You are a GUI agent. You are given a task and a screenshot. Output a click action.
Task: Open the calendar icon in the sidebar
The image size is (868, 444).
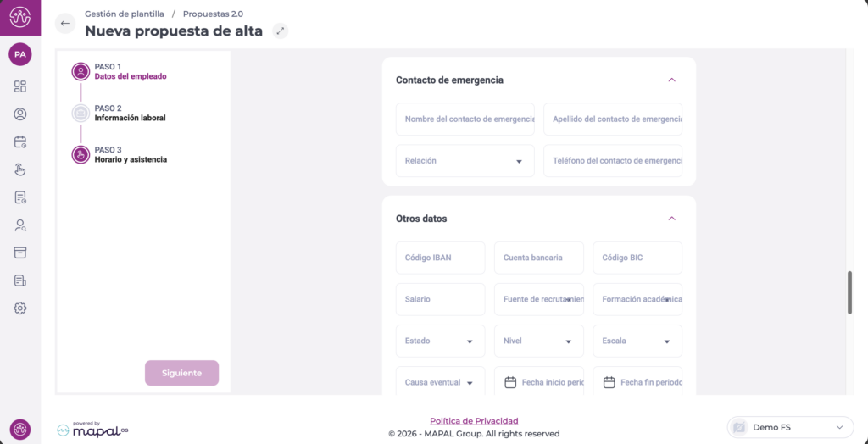pos(20,142)
